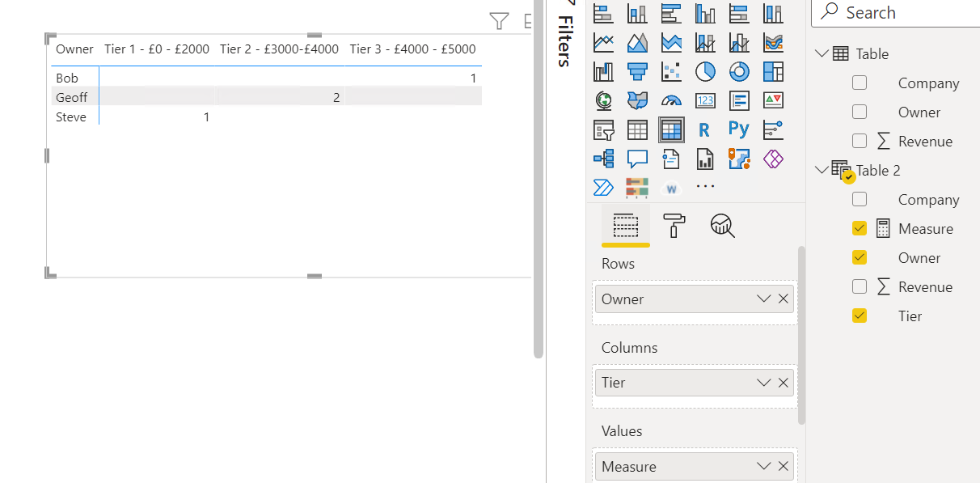Select the Stacked area chart visual
Viewport: 980px width, 483px height.
point(671,42)
